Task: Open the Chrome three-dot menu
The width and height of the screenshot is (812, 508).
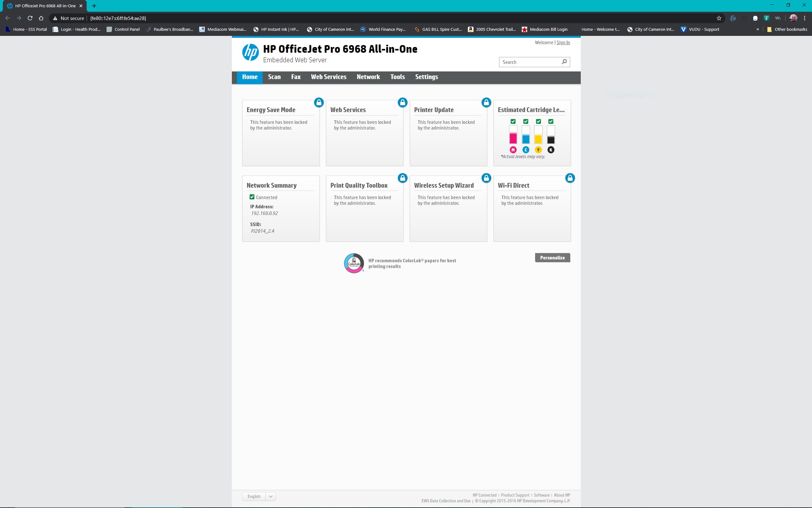Action: [x=804, y=18]
